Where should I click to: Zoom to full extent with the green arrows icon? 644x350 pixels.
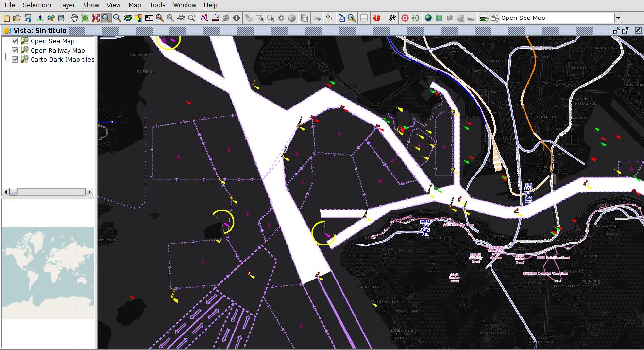85,18
